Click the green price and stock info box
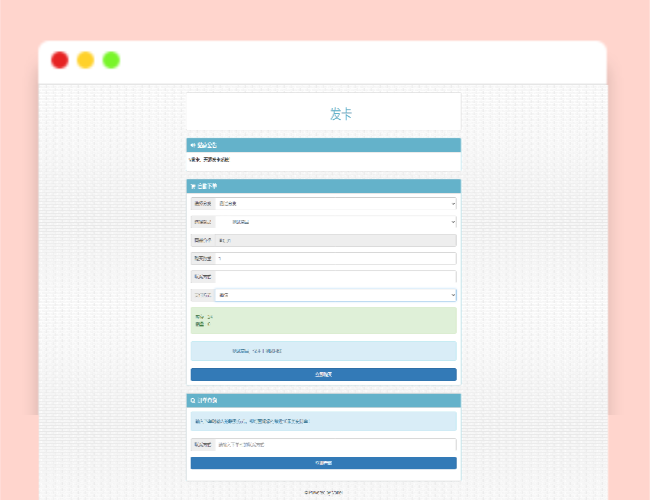 [323, 321]
